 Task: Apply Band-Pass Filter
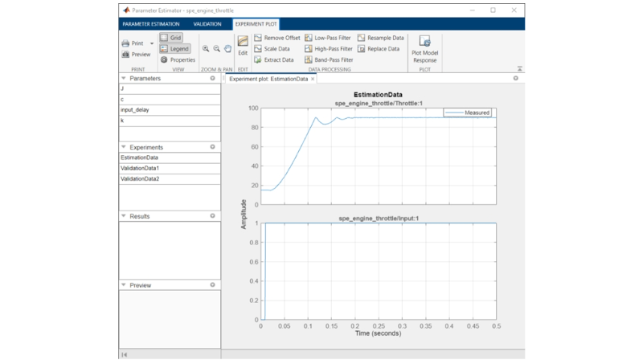click(329, 59)
